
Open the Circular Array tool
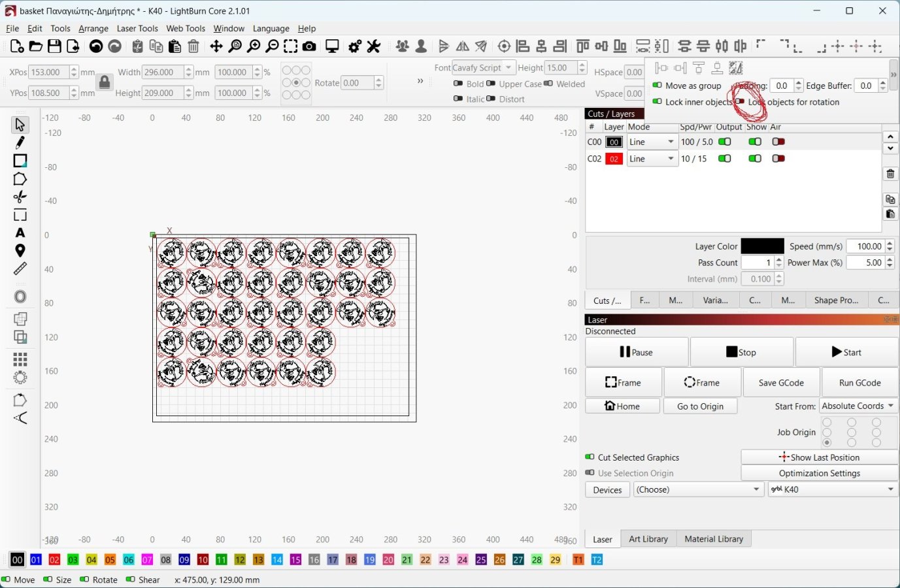click(x=20, y=378)
